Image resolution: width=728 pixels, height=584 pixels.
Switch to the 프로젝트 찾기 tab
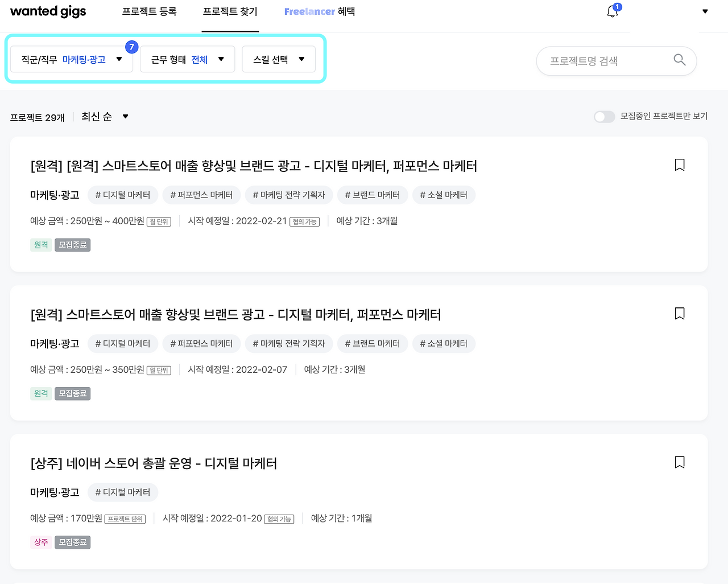click(230, 11)
